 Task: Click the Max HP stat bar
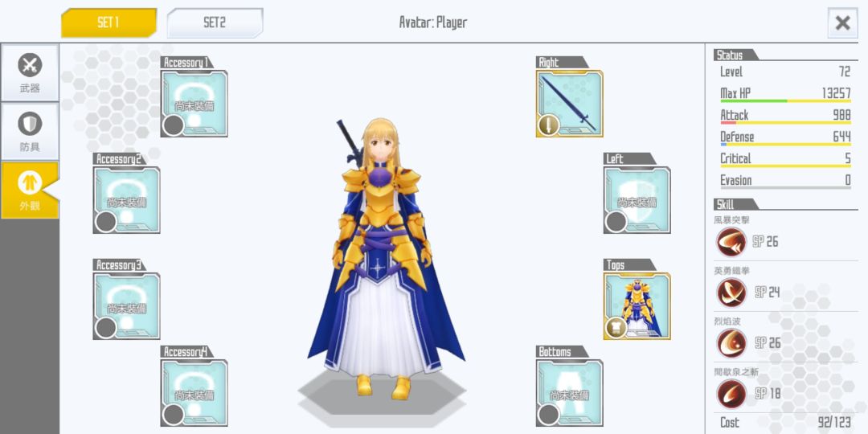point(785,101)
